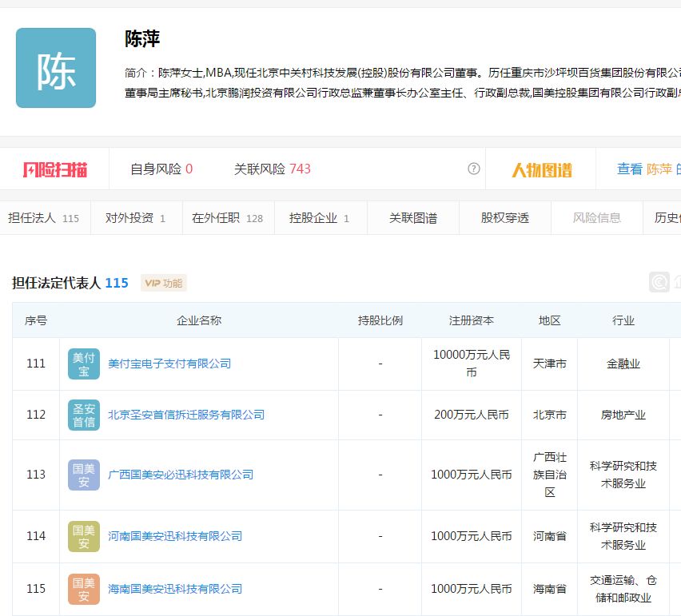Click the 圣安首信 company logo icon
This screenshot has width=681, height=616.
coord(84,415)
